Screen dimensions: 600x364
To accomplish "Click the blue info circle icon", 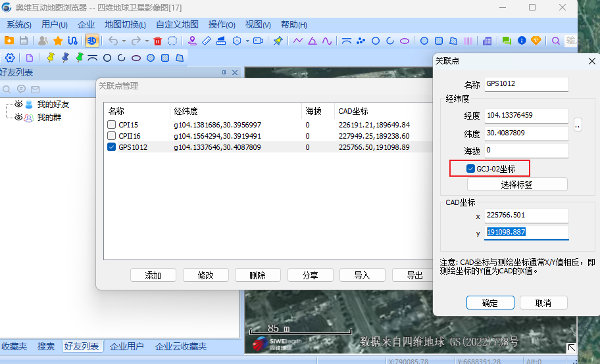I will pos(522,41).
